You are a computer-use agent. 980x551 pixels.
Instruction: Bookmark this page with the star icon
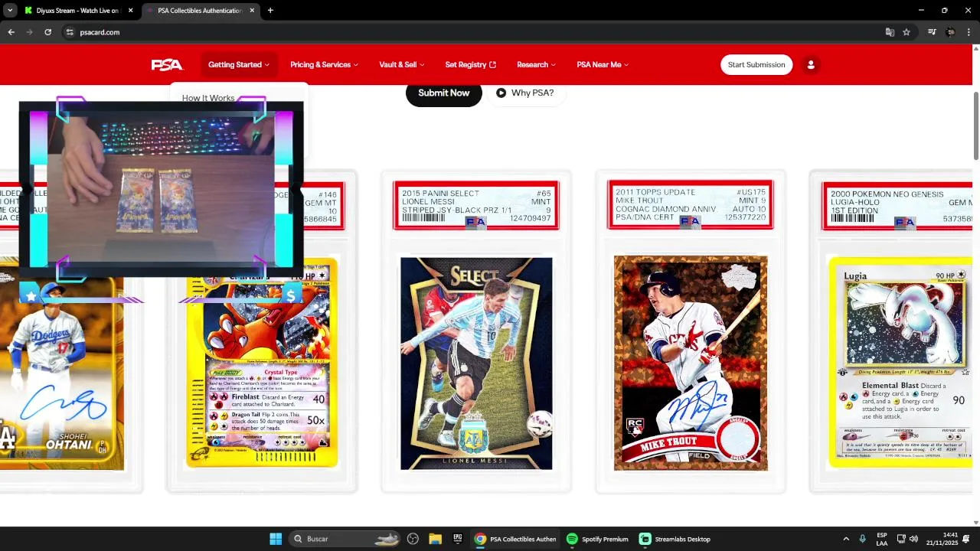coord(906,32)
